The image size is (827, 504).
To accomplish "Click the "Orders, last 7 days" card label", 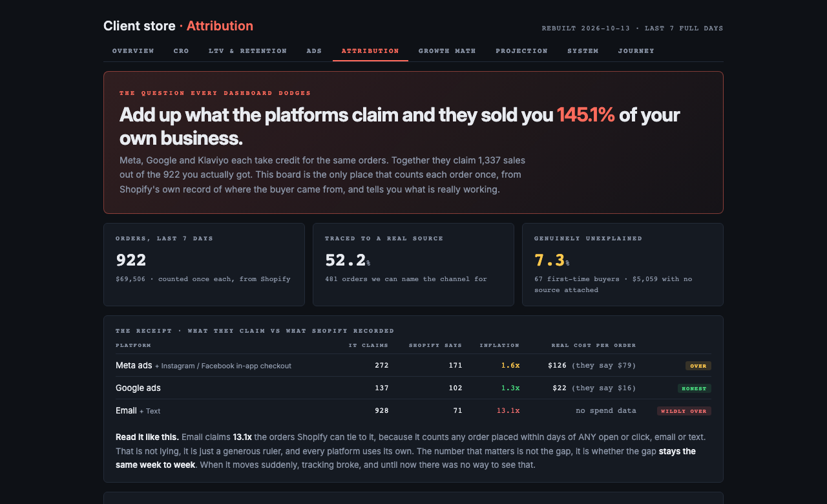I will tap(164, 238).
